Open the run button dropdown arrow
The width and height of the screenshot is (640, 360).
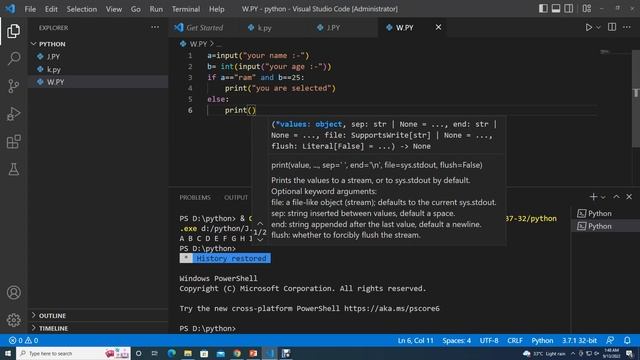pyautogui.click(x=598, y=27)
